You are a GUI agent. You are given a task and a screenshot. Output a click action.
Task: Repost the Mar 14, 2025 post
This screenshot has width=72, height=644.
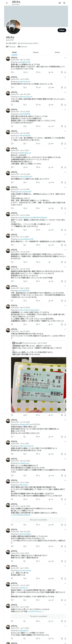click(24, 72)
